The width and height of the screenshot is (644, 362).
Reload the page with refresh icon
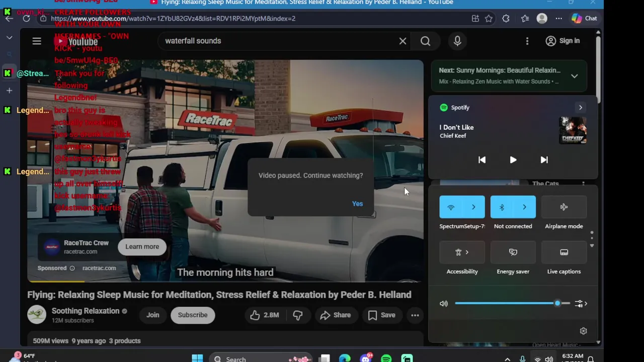click(26, 19)
